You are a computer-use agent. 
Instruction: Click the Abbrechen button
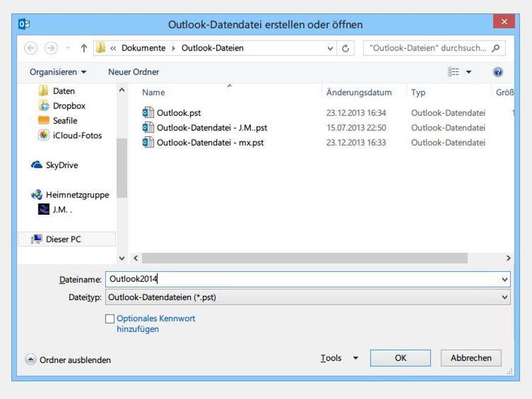pyautogui.click(x=471, y=358)
